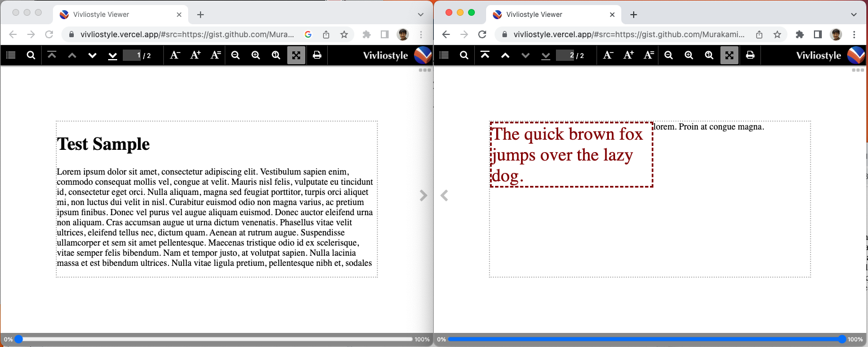
Task: Go to first page in left window
Action: pyautogui.click(x=52, y=55)
